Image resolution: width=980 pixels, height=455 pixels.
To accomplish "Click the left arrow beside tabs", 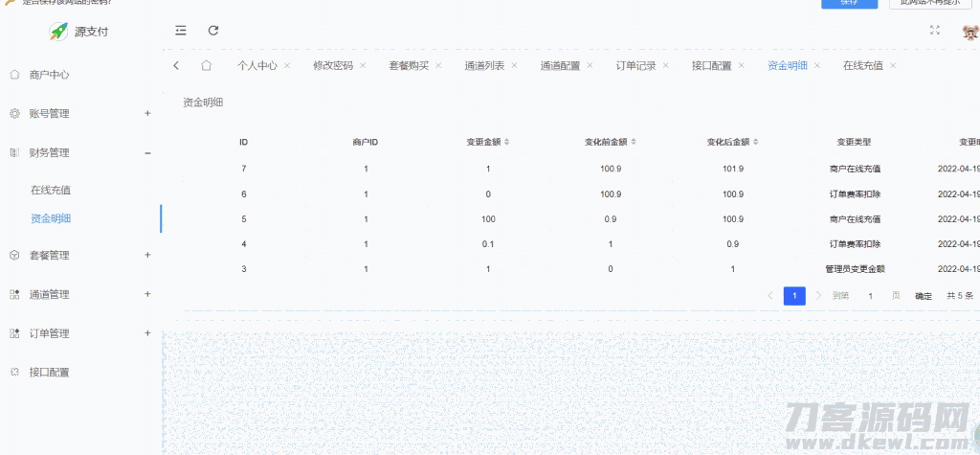I will pos(176,65).
